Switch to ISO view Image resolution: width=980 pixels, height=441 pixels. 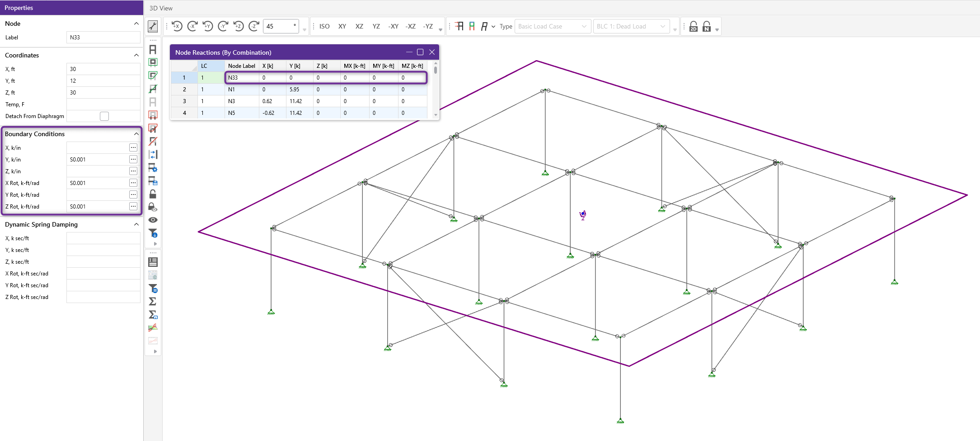[324, 26]
